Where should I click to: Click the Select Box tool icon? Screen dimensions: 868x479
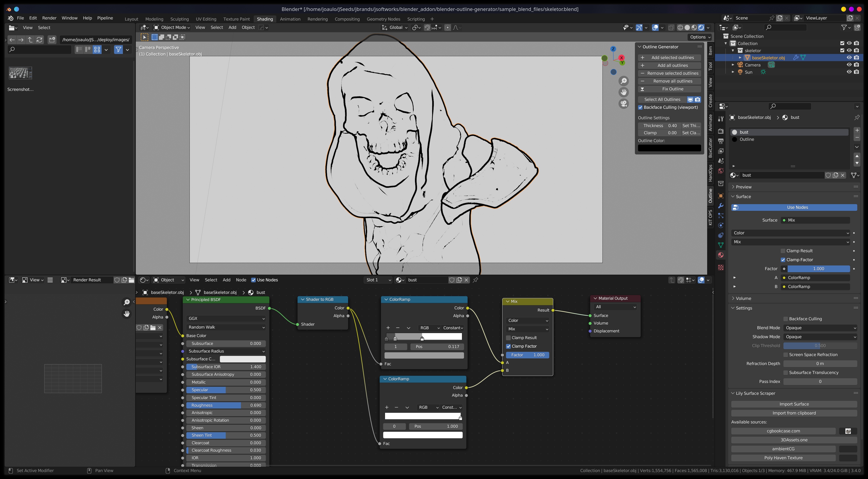(144, 37)
